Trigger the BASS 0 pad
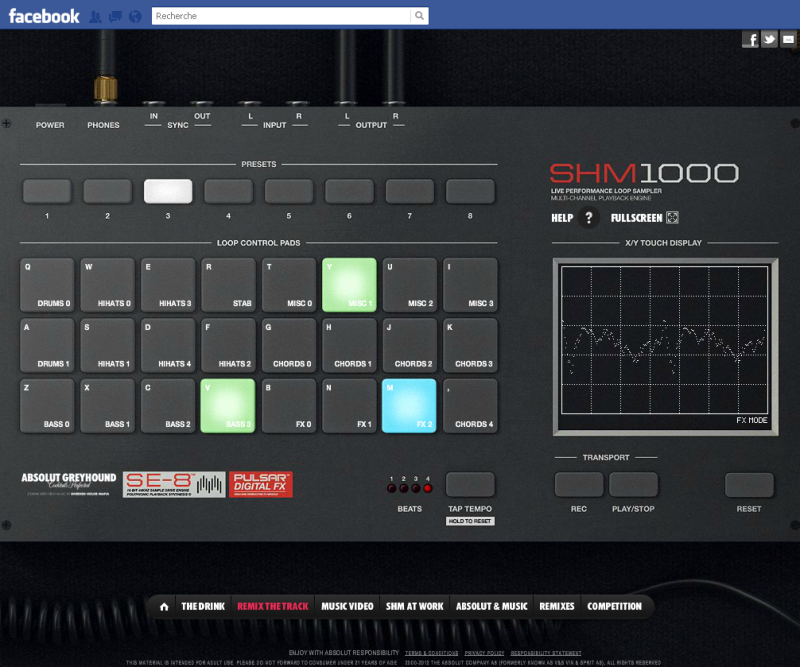800x667 pixels. click(x=47, y=406)
